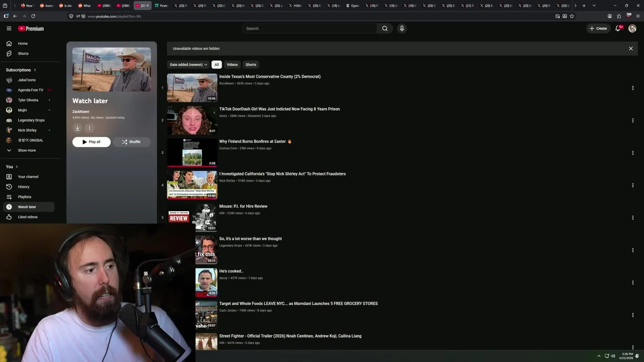Open options for Inside Texas's video
Viewport: 644px width, 362px height.
coord(632,88)
